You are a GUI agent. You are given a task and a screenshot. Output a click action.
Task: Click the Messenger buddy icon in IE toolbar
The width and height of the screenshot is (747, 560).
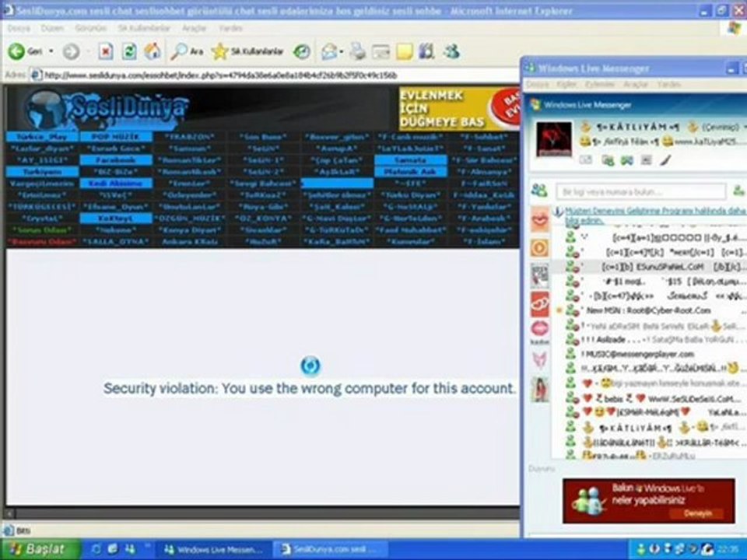451,51
